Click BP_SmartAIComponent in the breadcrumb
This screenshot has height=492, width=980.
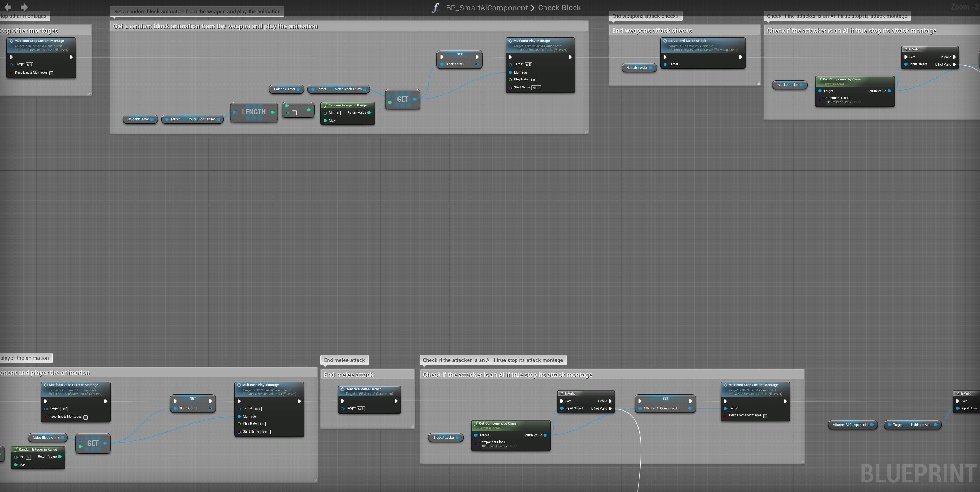point(487,8)
